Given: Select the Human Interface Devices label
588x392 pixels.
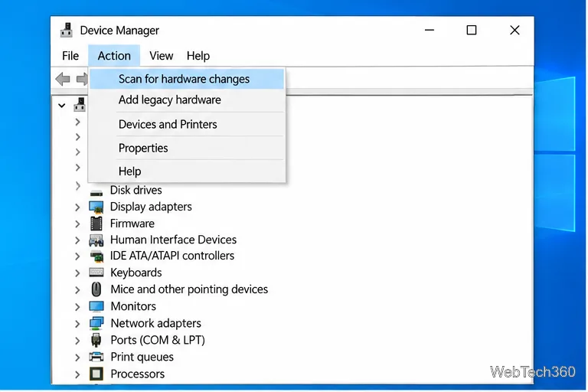Looking at the screenshot, I should pos(173,240).
